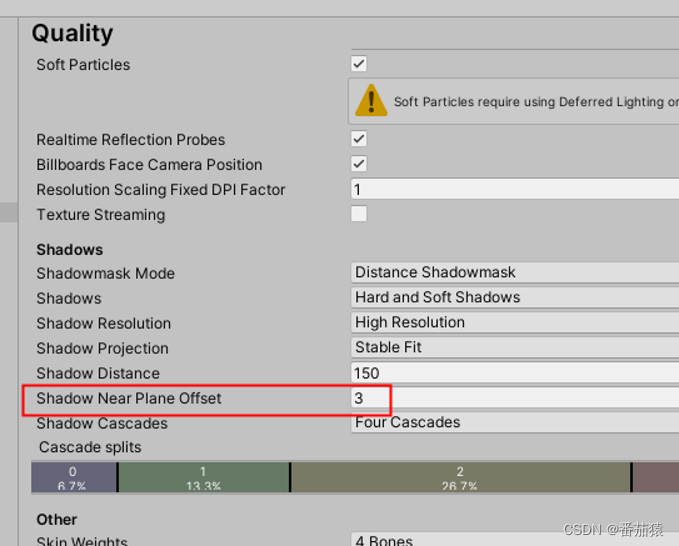Image resolution: width=679 pixels, height=546 pixels.
Task: Enable the Texture Streaming checkbox
Action: click(359, 214)
